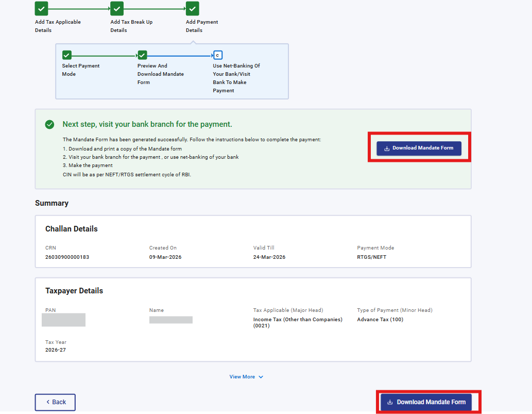Viewport: 532px width, 414px height.
Task: Click the RTGS/NEFT payment mode value
Action: 371,257
